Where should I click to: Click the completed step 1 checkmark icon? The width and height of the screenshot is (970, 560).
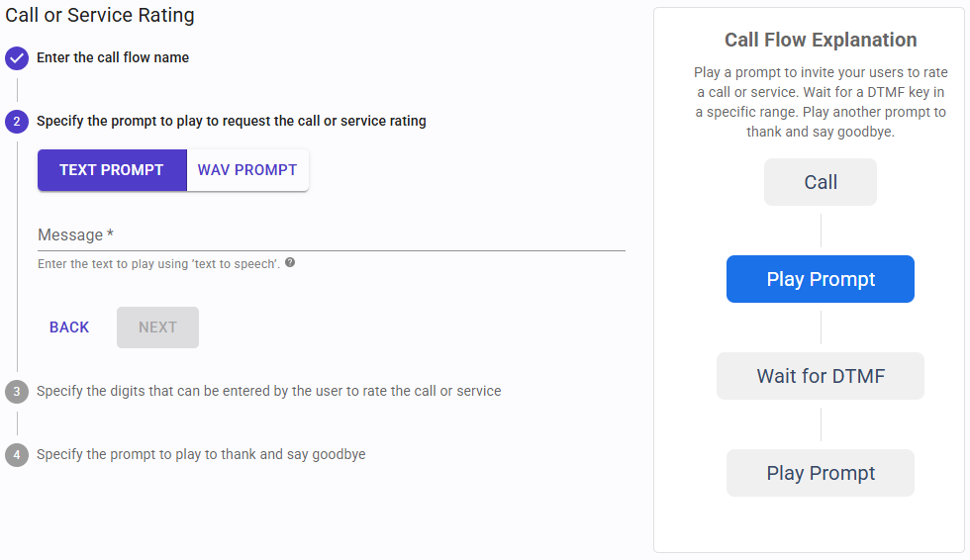(x=16, y=58)
